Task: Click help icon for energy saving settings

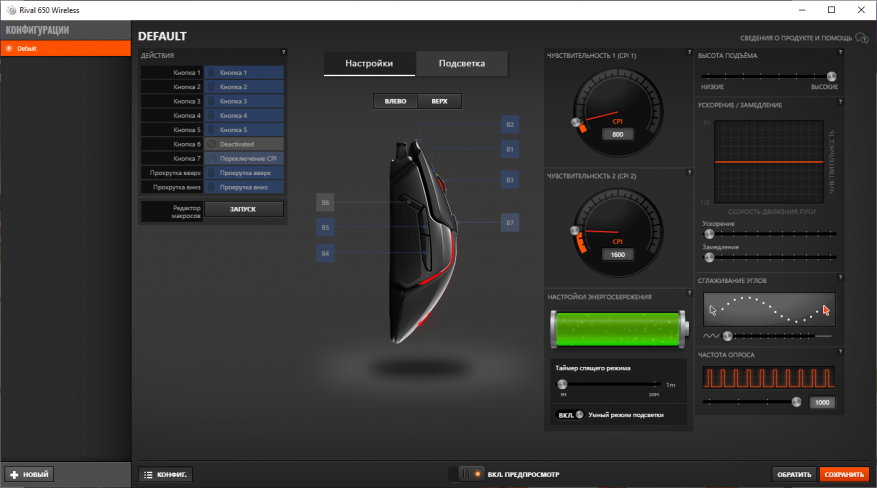Action: pos(689,293)
